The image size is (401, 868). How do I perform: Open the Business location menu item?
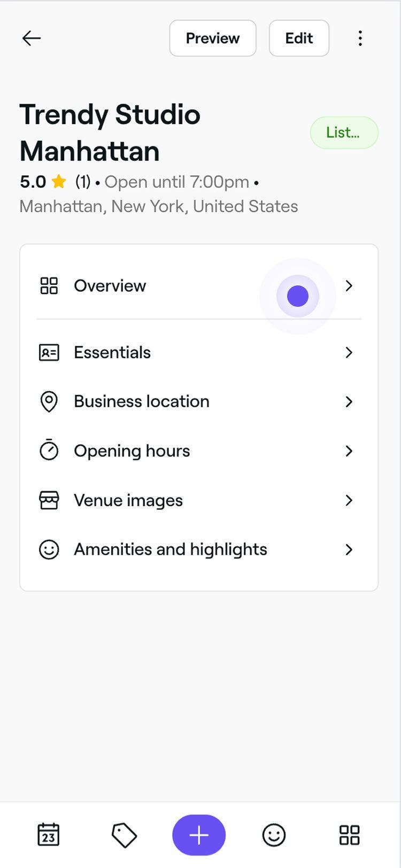tap(199, 401)
